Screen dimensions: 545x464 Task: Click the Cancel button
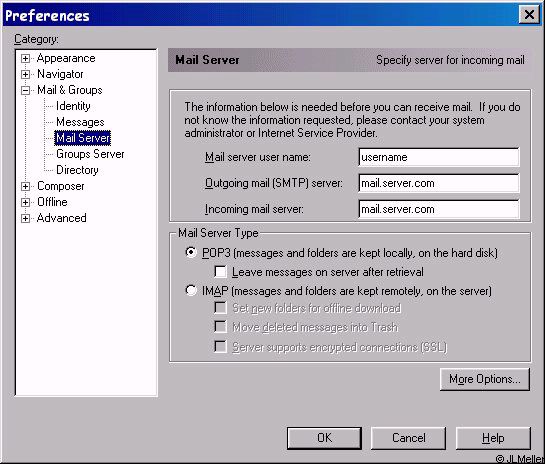point(408,438)
